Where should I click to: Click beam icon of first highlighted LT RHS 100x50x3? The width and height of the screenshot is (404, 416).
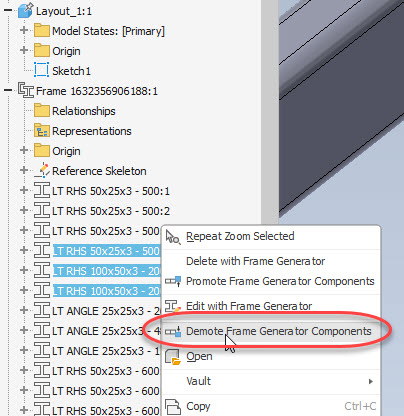click(x=42, y=270)
